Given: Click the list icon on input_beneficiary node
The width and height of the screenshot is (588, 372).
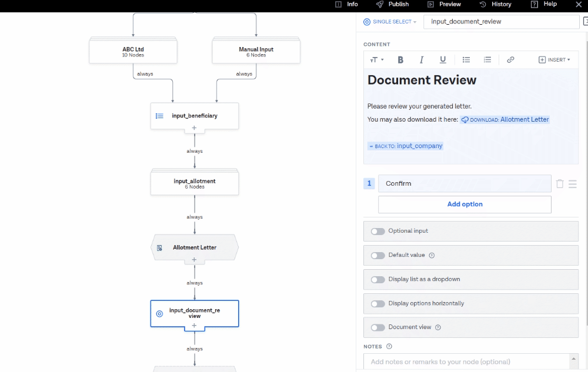Looking at the screenshot, I should pyautogui.click(x=159, y=116).
